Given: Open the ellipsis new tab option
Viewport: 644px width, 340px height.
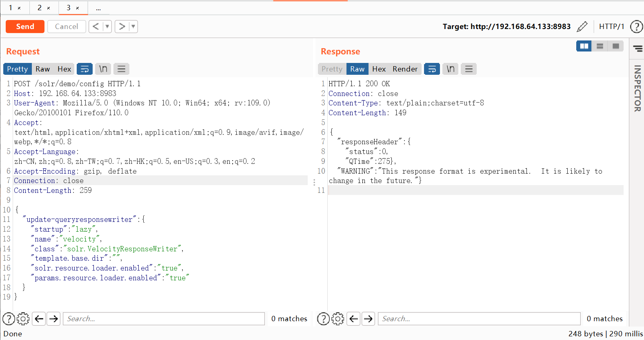Looking at the screenshot, I should tap(98, 8).
